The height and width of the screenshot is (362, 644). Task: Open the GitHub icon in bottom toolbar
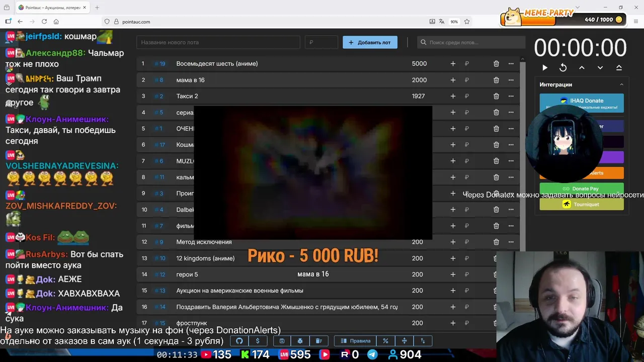point(239,341)
